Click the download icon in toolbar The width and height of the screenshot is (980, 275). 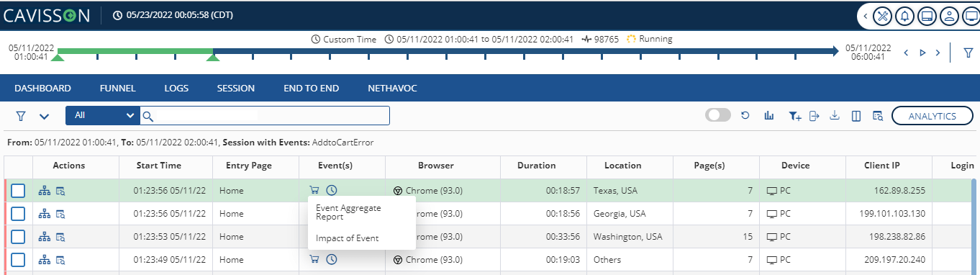point(835,116)
